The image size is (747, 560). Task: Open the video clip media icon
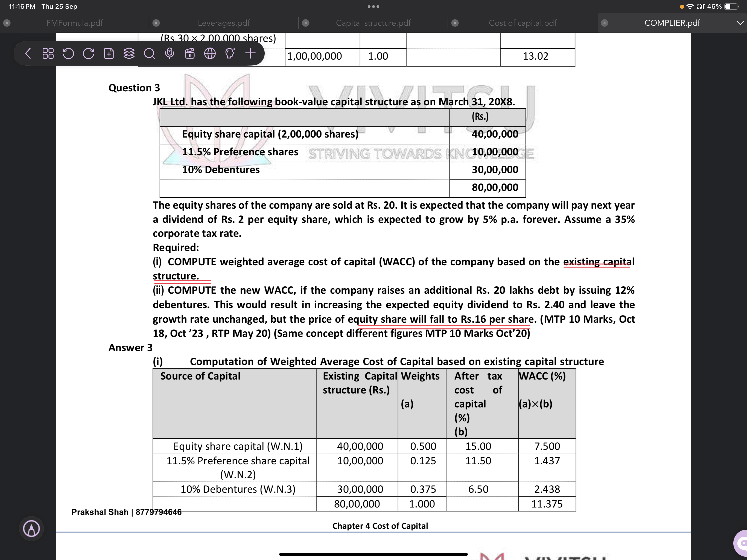click(190, 53)
